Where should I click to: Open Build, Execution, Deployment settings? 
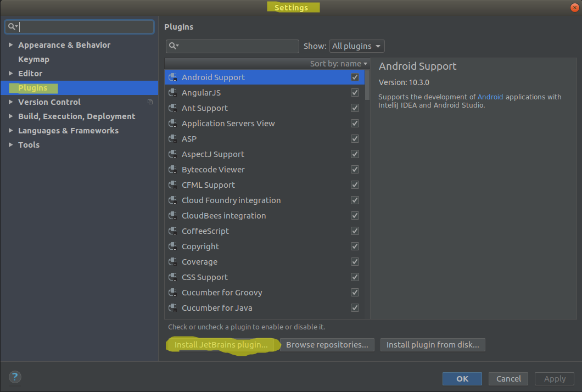click(77, 116)
